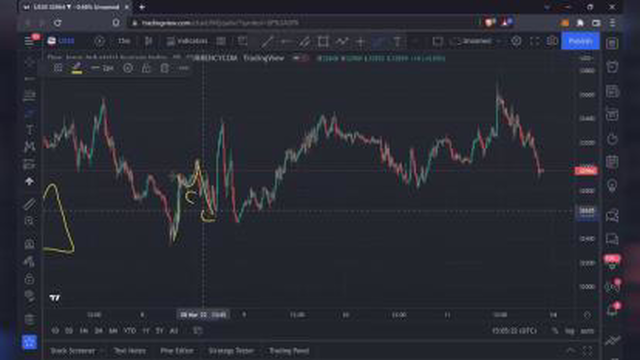Toggle percent scale mode
Screen dimensions: 640x360
555,331
